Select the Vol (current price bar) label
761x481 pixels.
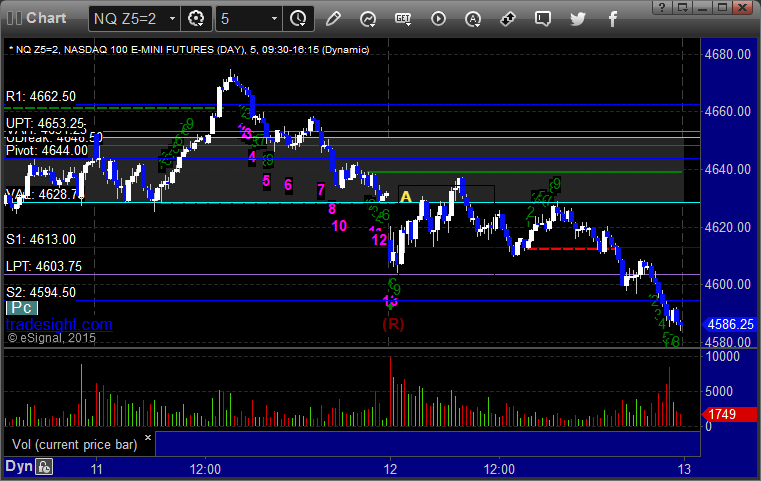coord(75,444)
